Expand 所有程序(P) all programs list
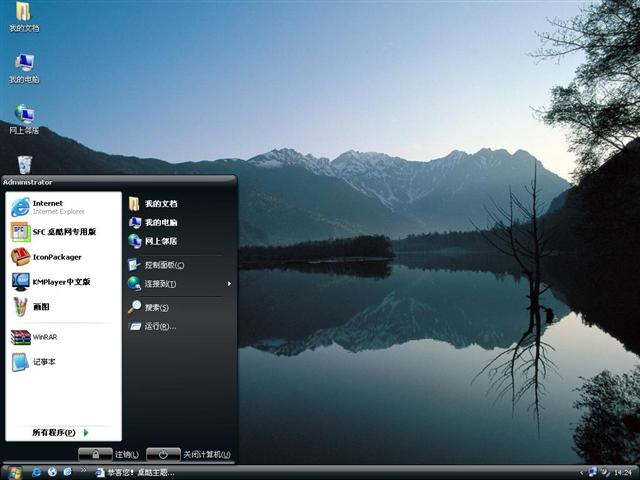The width and height of the screenshot is (640, 480). click(x=60, y=432)
